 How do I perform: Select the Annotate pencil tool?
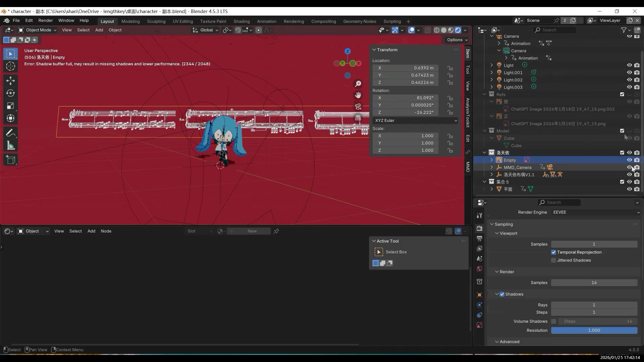[x=10, y=133]
